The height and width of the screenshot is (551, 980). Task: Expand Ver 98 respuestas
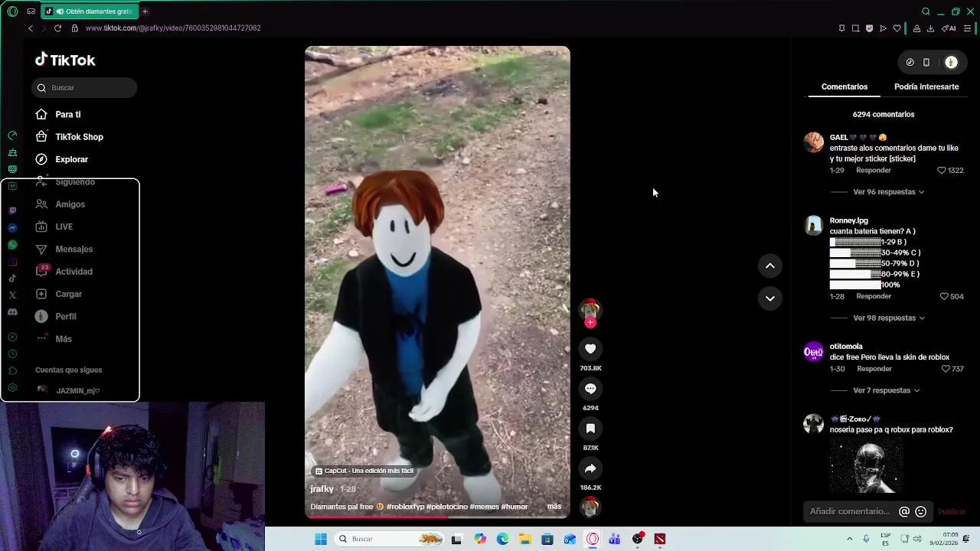tap(888, 318)
